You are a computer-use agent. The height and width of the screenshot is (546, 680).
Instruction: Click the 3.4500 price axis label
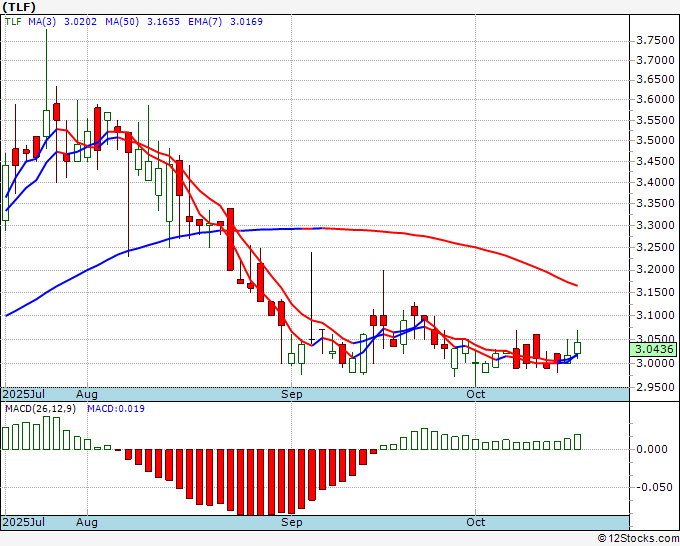pyautogui.click(x=655, y=162)
